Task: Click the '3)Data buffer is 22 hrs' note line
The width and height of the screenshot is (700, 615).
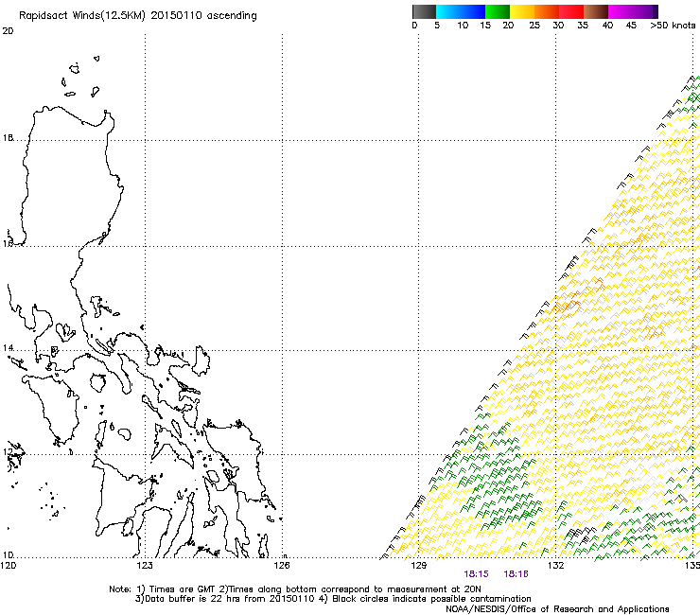Action: point(333,599)
